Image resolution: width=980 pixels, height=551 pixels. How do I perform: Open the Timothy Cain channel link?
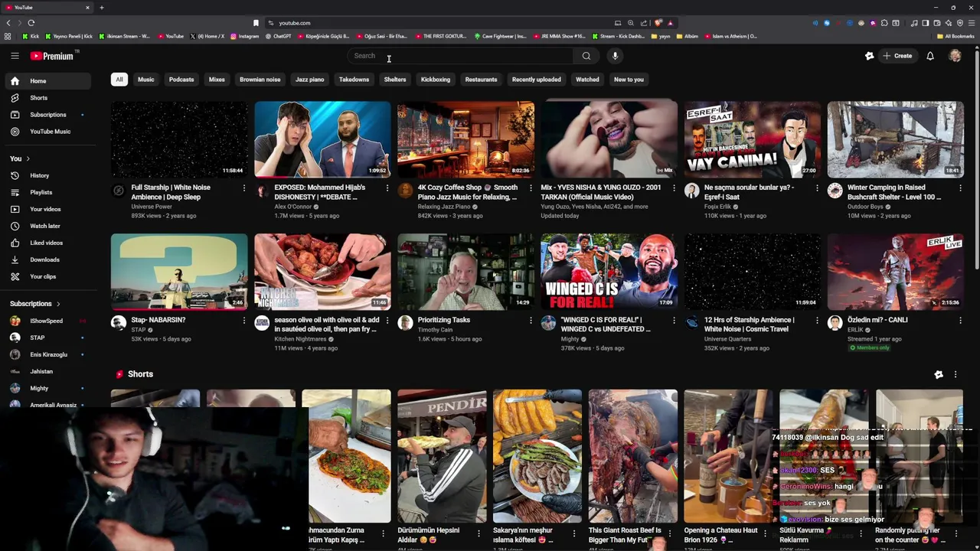click(435, 330)
